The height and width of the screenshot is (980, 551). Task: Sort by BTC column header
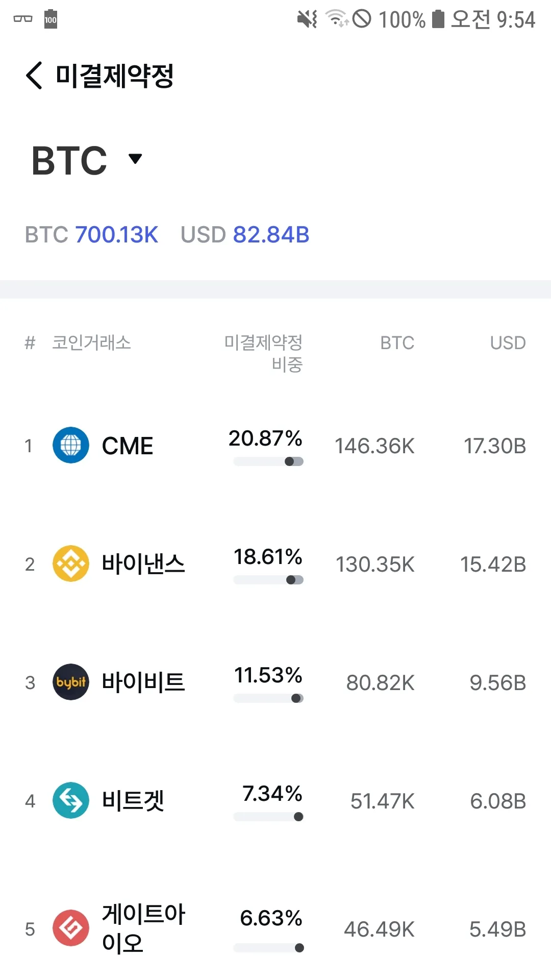coord(397,343)
